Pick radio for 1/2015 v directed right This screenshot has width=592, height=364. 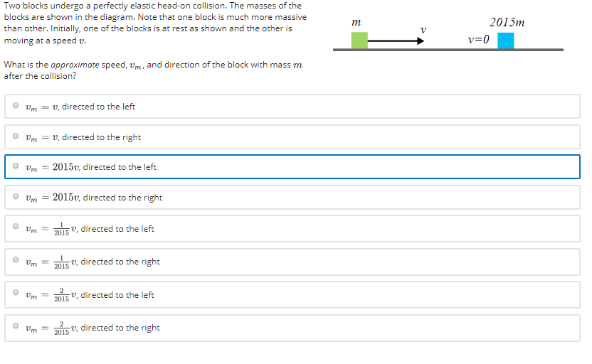[16, 262]
